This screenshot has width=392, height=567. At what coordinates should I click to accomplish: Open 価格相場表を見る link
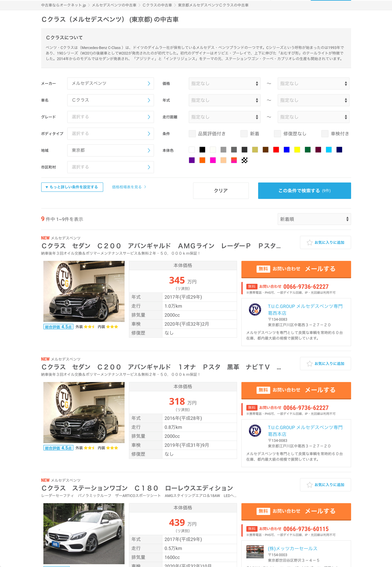coord(129,187)
